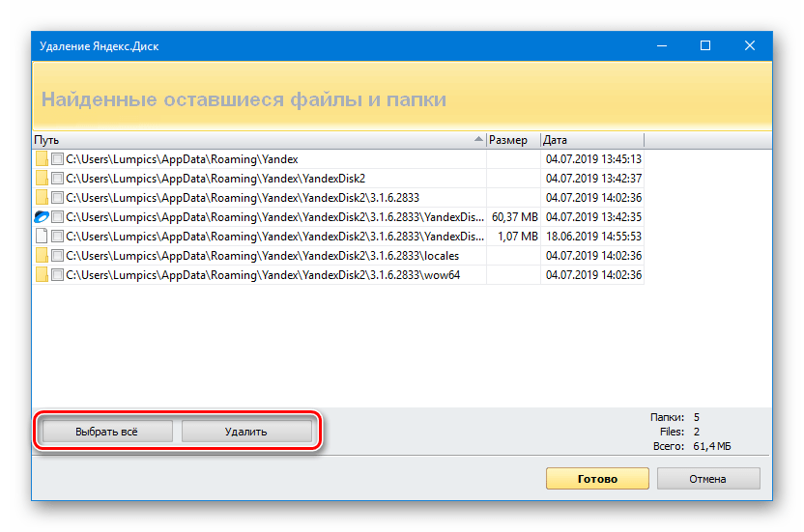Viewport: 804px width, 532px height.
Task: Click the folder icon of Yandex\YandexDisk2 row
Action: coord(43,179)
